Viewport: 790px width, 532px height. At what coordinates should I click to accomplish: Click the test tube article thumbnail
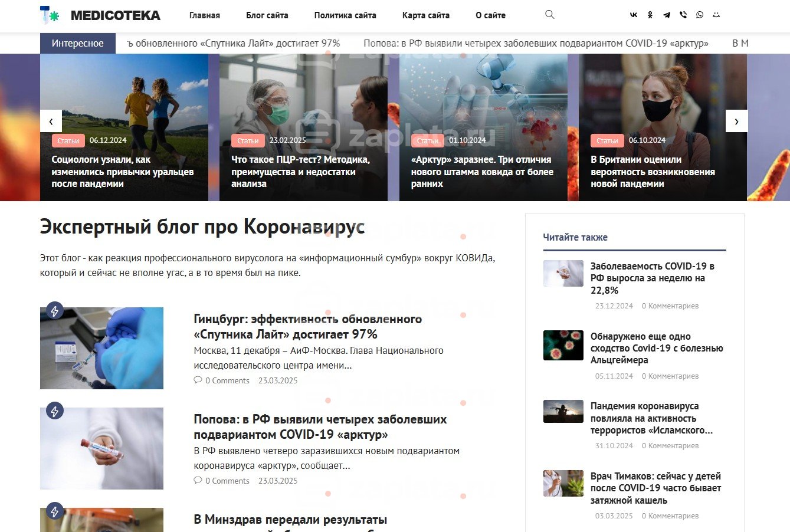[101, 448]
